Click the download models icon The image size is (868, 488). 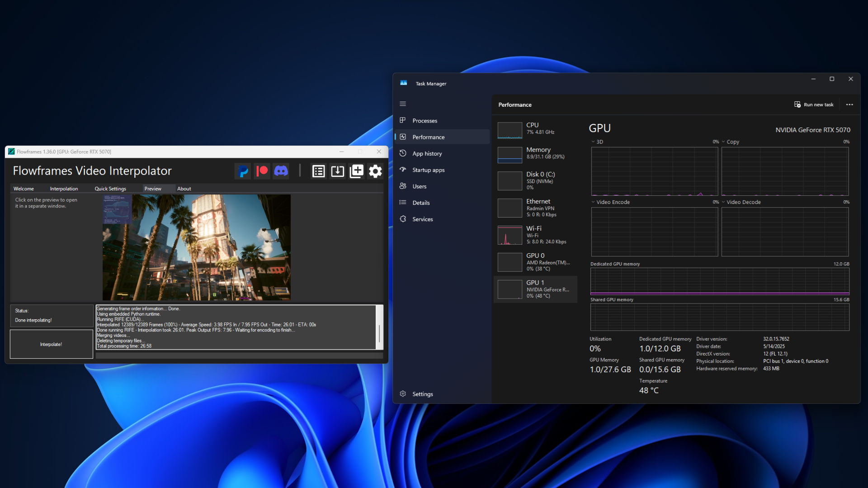pyautogui.click(x=337, y=171)
